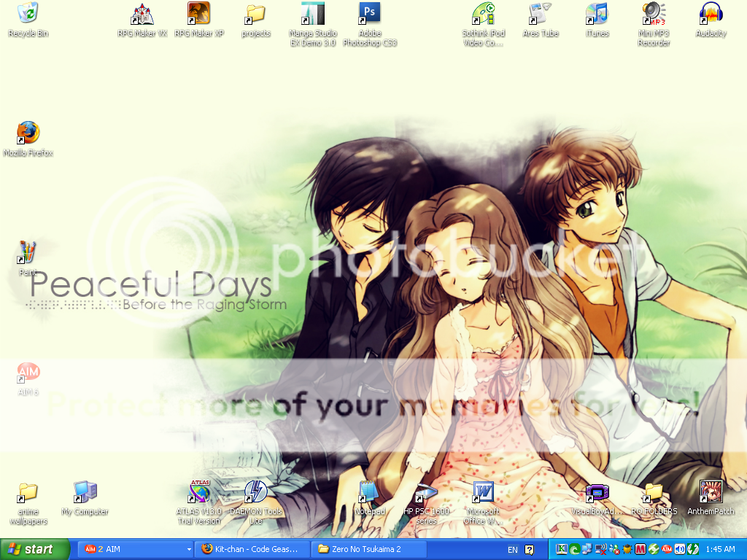Screen dimensions: 747x560
Task: Click the 1:45 AM system clock
Action: [x=721, y=549]
